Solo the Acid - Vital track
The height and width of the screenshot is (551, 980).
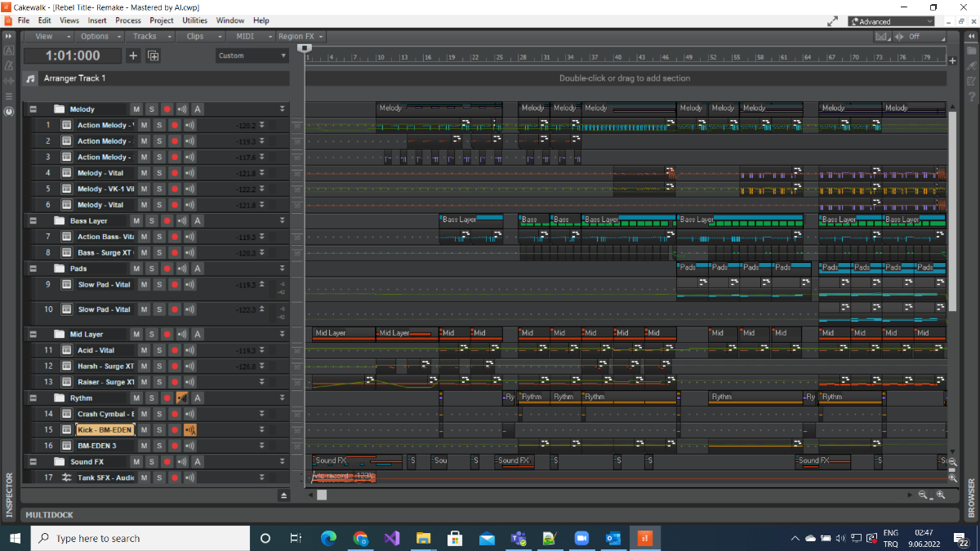[x=159, y=349]
